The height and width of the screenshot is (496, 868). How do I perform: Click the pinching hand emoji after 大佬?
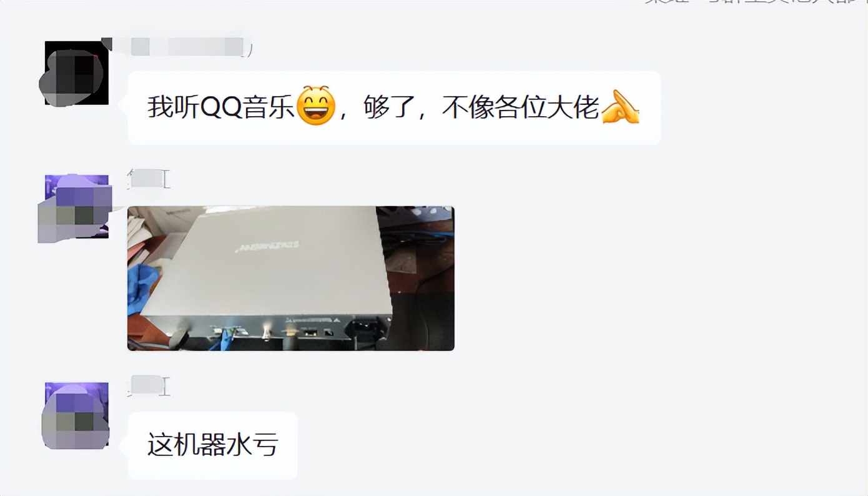pyautogui.click(x=620, y=107)
